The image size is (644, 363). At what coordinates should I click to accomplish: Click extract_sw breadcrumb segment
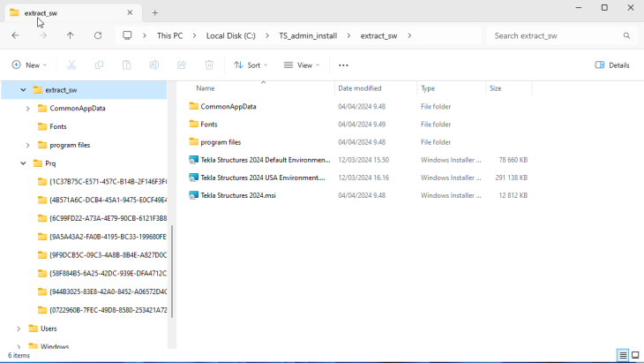pyautogui.click(x=378, y=35)
